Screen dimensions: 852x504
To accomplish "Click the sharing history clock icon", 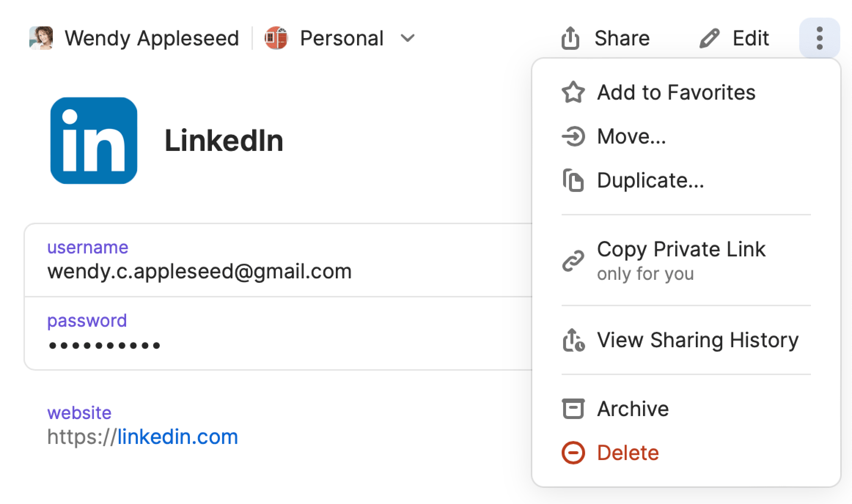I will coord(573,340).
